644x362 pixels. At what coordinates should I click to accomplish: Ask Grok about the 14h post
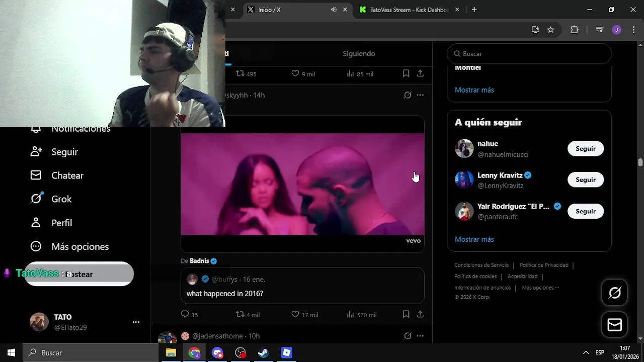[408, 95]
